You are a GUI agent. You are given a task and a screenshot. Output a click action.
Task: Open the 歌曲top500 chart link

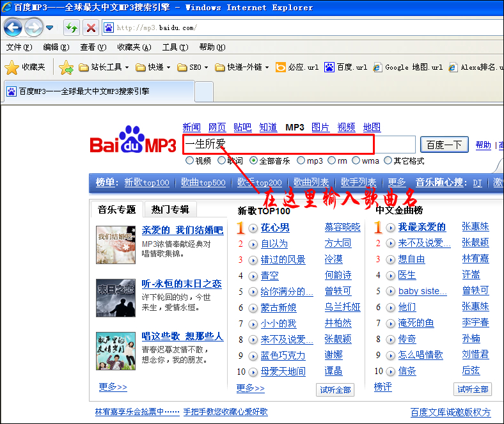point(203,183)
